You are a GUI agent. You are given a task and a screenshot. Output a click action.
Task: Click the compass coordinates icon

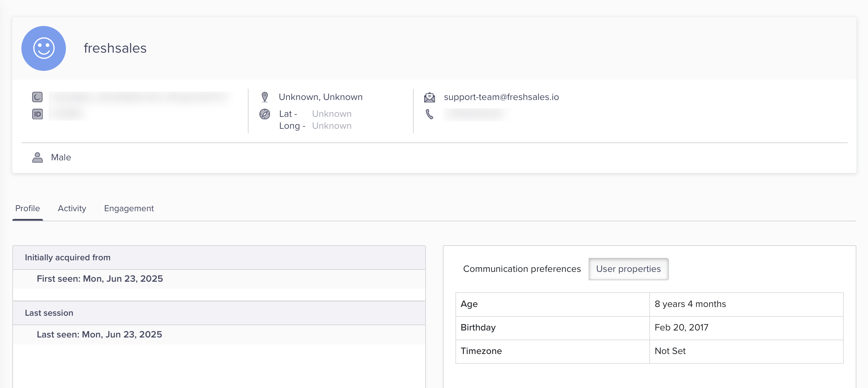tap(265, 114)
